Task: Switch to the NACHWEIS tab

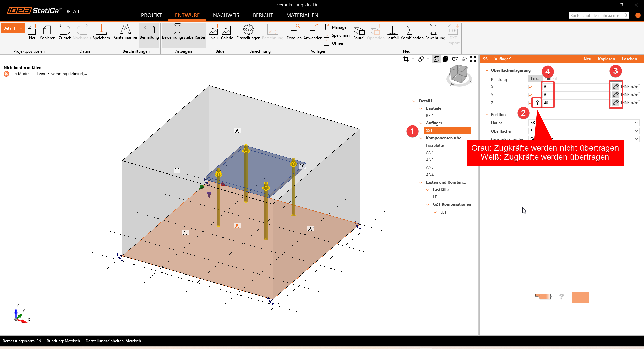Action: click(226, 15)
